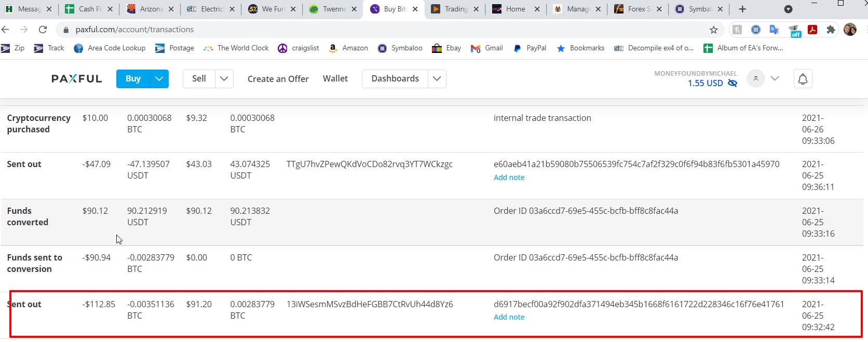Viewport: 868px width, 342px height.
Task: Bookmark page with star icon
Action: [713, 30]
